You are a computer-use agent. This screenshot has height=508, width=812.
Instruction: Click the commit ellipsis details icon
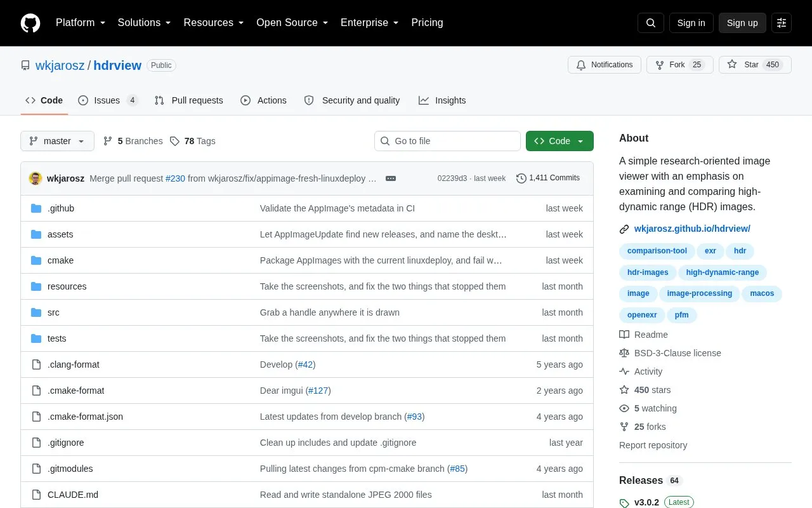point(391,178)
